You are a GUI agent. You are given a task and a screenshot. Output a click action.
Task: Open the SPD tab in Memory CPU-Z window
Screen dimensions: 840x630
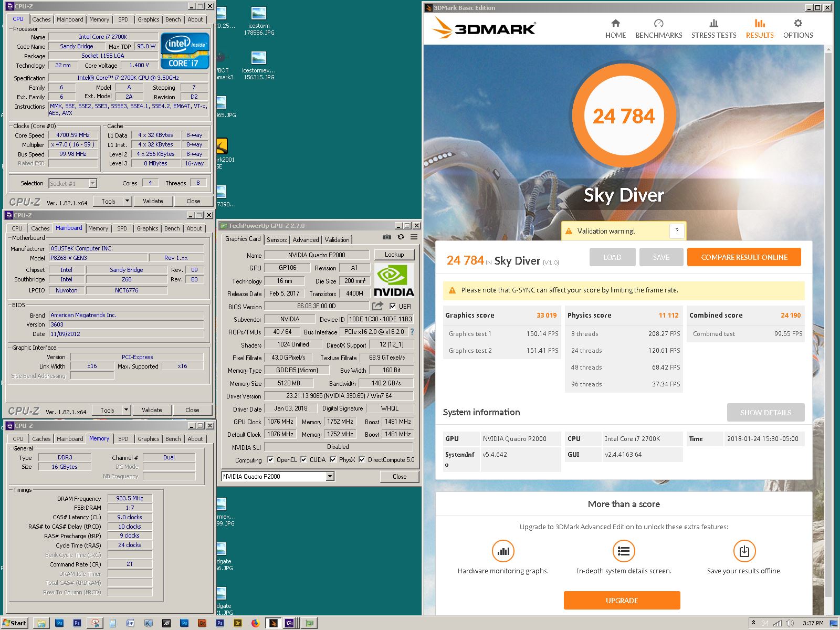pyautogui.click(x=123, y=439)
